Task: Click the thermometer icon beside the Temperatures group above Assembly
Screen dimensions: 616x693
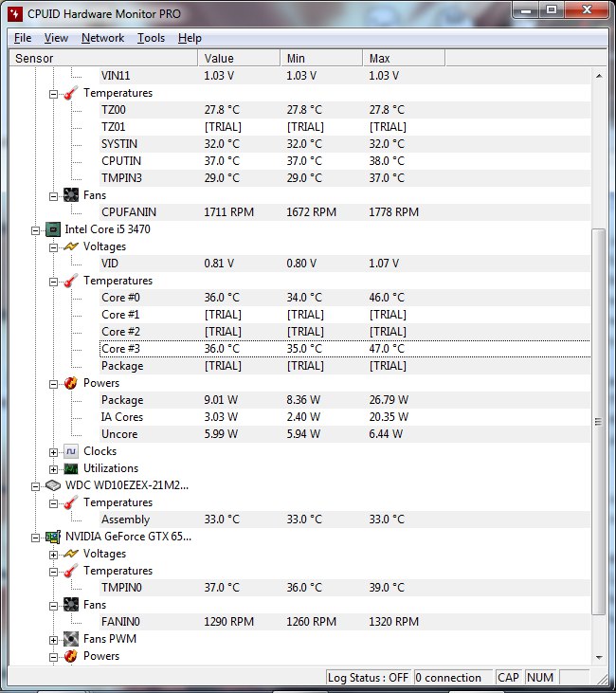Action: coord(71,502)
